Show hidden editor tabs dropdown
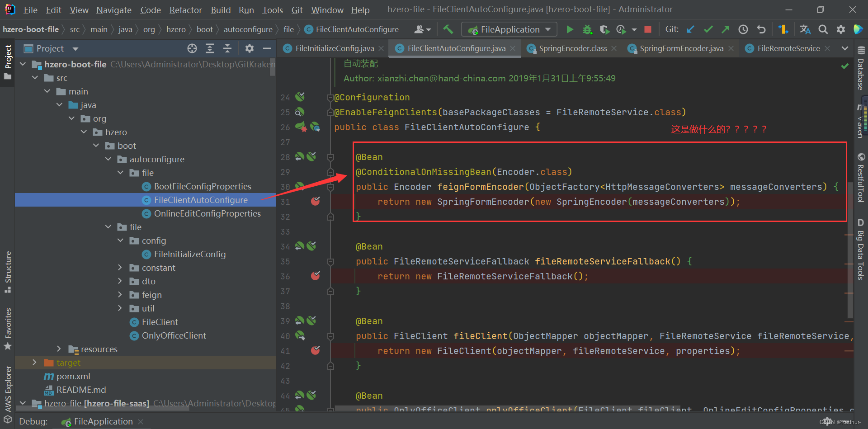 (844, 48)
